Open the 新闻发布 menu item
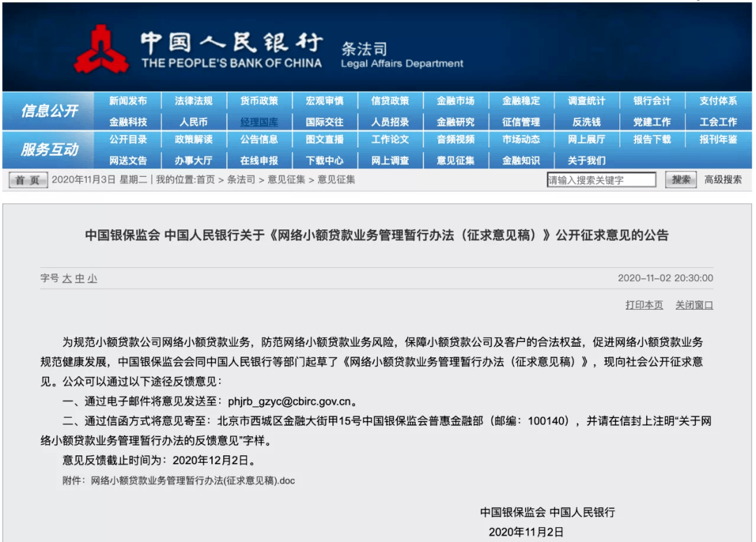This screenshot has height=542, width=756. (x=128, y=101)
